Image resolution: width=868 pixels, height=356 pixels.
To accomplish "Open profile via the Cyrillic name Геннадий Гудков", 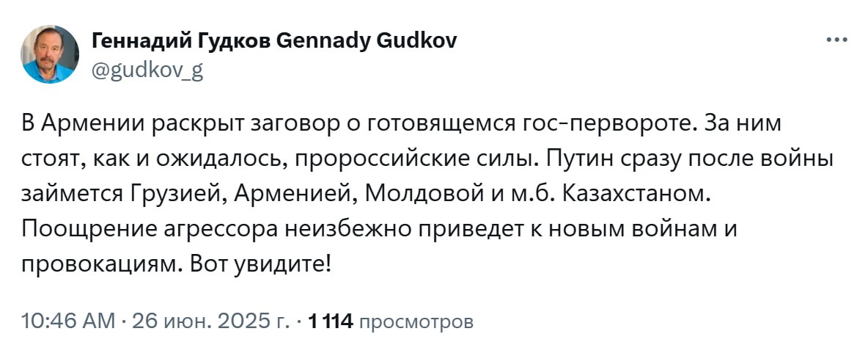I will click(183, 40).
